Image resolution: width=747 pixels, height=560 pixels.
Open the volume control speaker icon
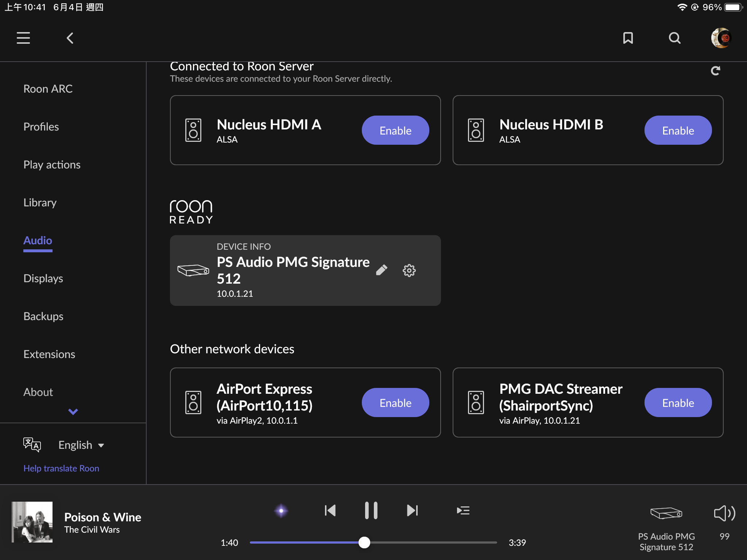point(724,513)
